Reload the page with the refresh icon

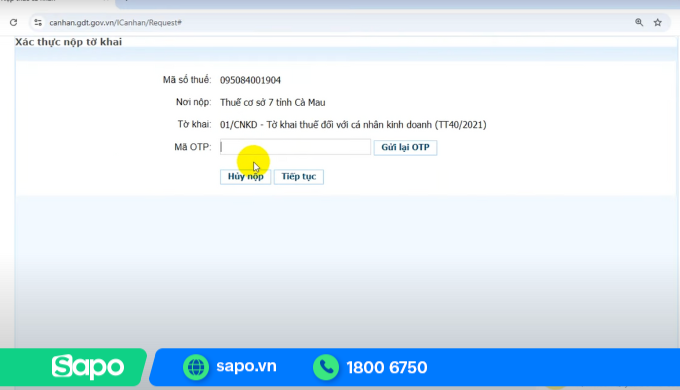click(13, 23)
